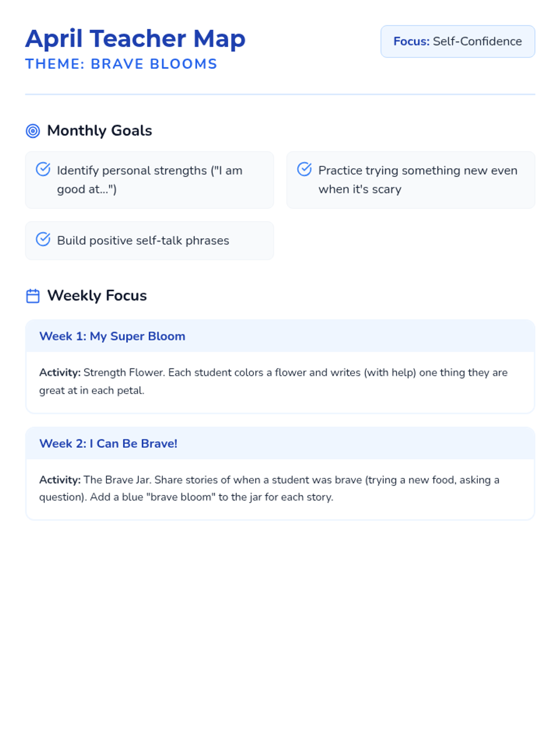Click the bold Activity label in Week 2
The width and height of the screenshot is (560, 747).
coord(60,480)
